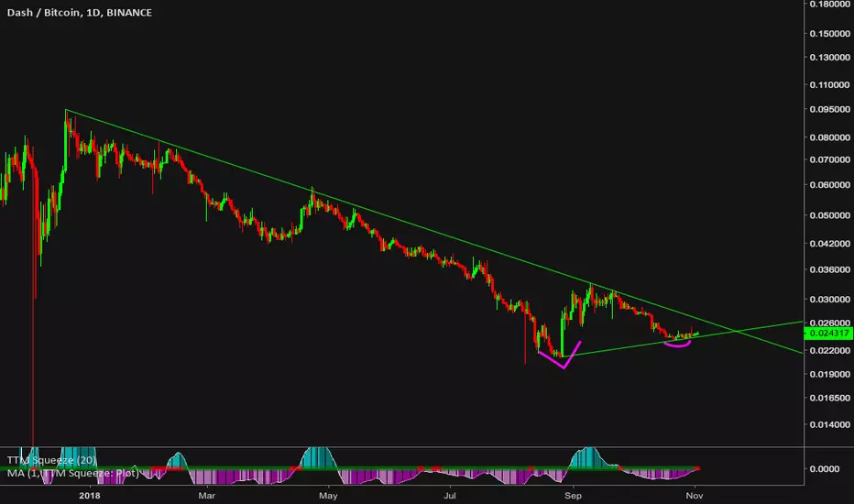Click the 0.022000 price axis label
854x504 pixels.
[829, 350]
